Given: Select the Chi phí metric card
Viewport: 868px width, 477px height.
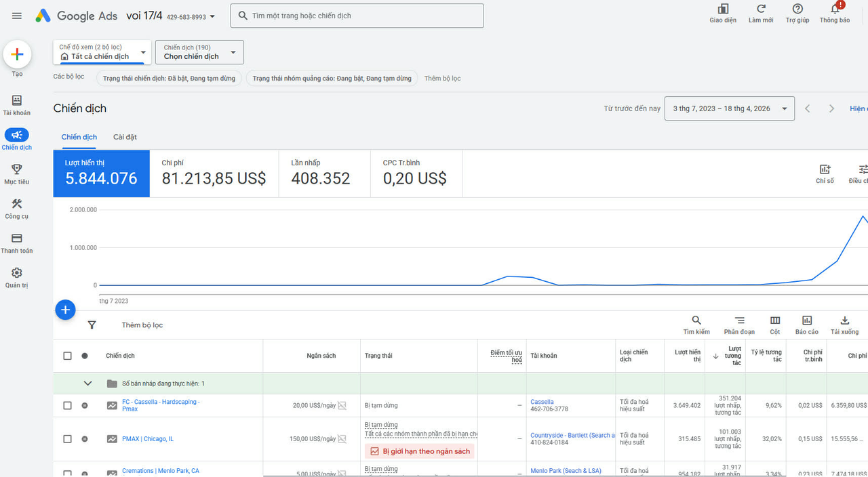Looking at the screenshot, I should pos(214,173).
